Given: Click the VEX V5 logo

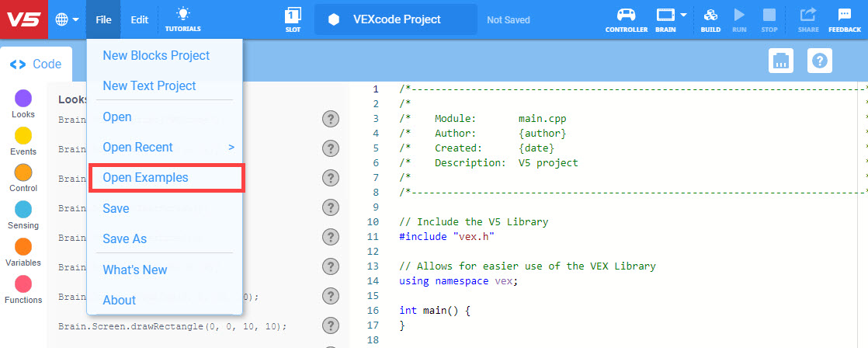Looking at the screenshot, I should coord(23,19).
